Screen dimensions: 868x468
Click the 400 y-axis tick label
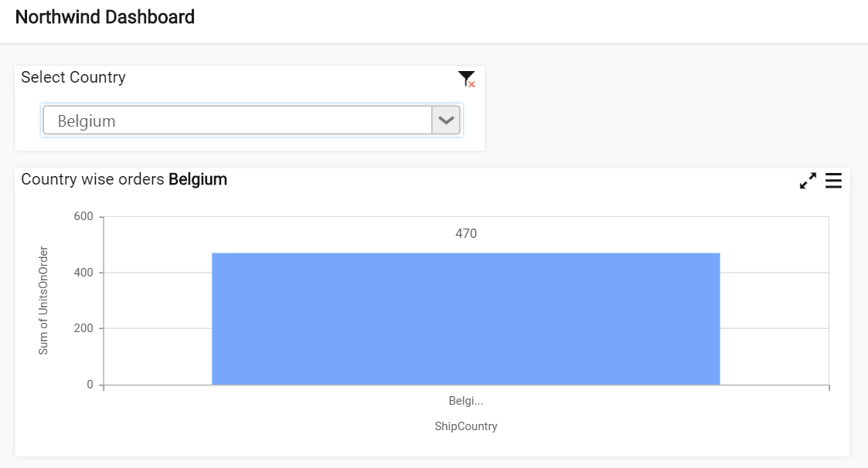pos(83,273)
